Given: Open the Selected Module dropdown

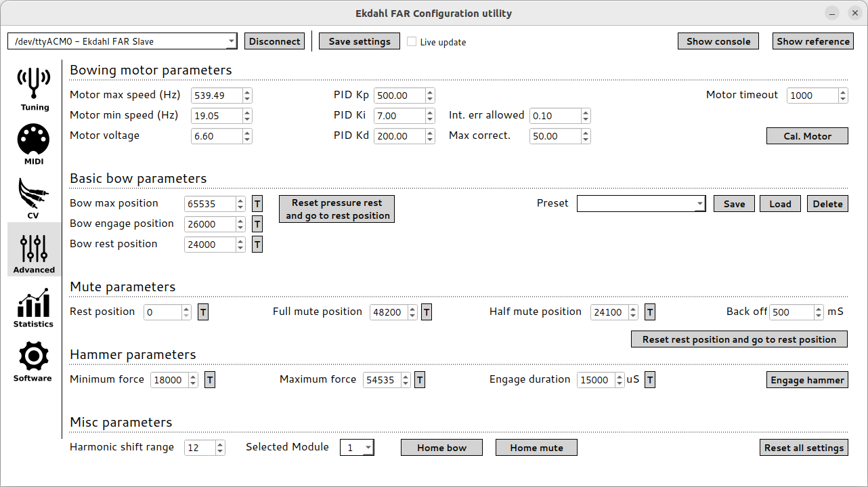Looking at the screenshot, I should click(356, 448).
